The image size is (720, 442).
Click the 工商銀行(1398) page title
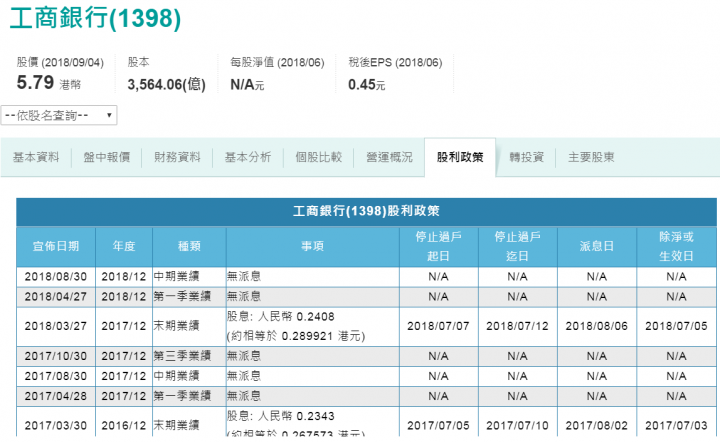point(95,18)
